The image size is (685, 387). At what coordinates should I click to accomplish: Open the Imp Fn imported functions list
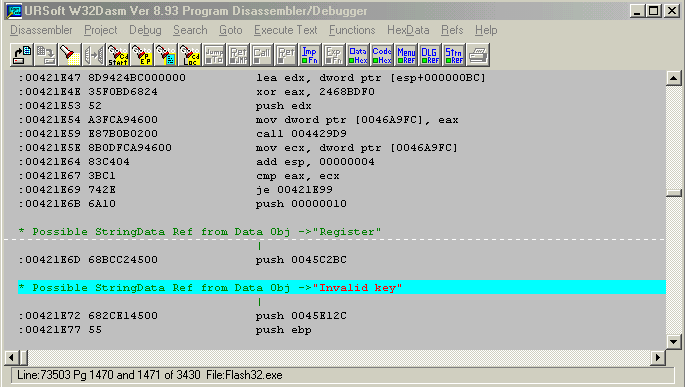(310, 55)
